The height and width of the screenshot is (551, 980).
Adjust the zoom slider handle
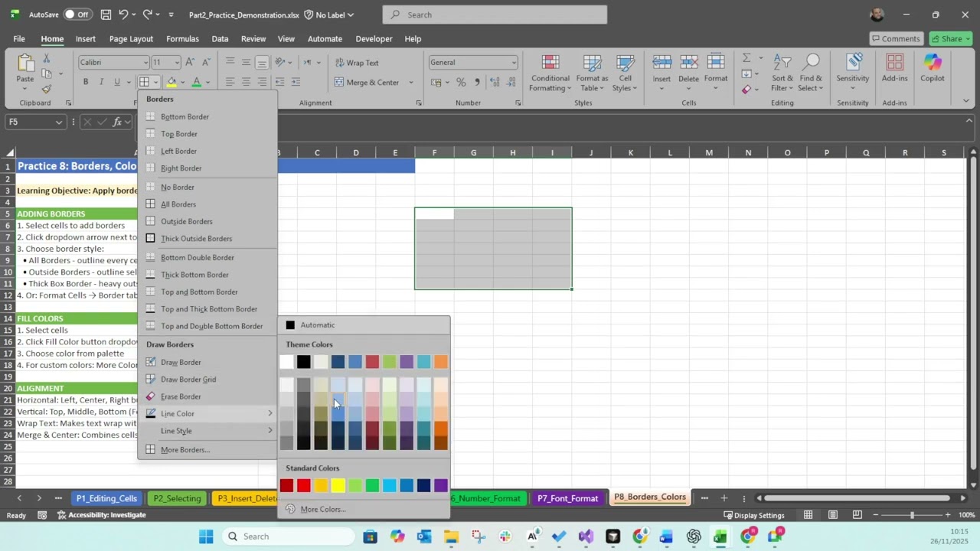pos(912,515)
